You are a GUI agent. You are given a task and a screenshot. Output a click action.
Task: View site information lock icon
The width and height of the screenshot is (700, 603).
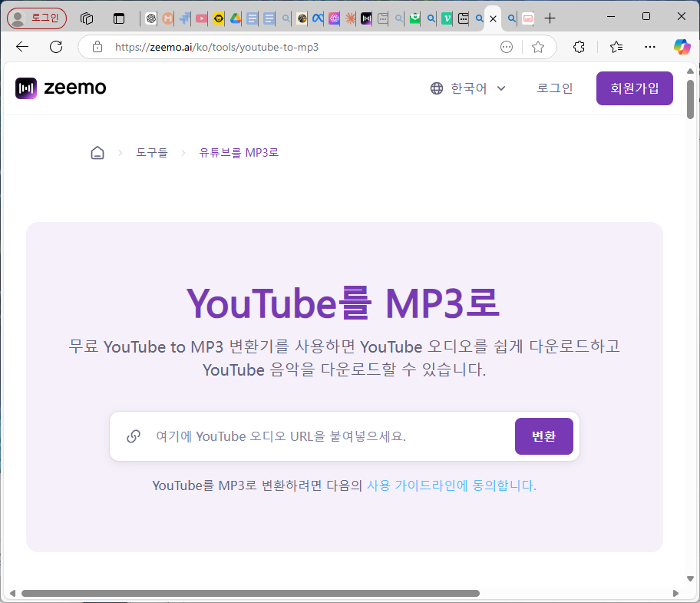click(97, 47)
